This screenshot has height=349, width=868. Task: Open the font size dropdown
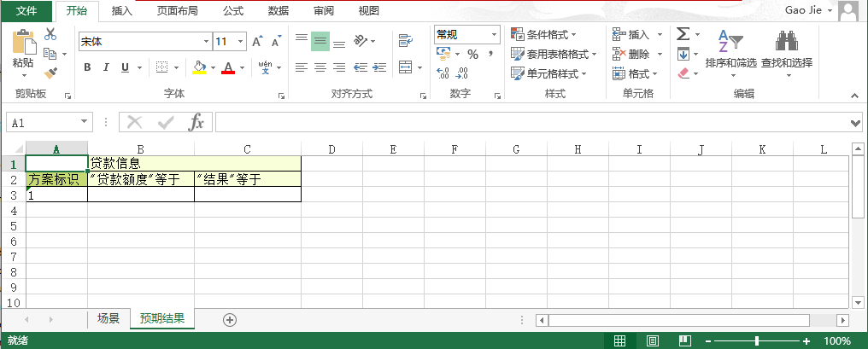click(242, 41)
